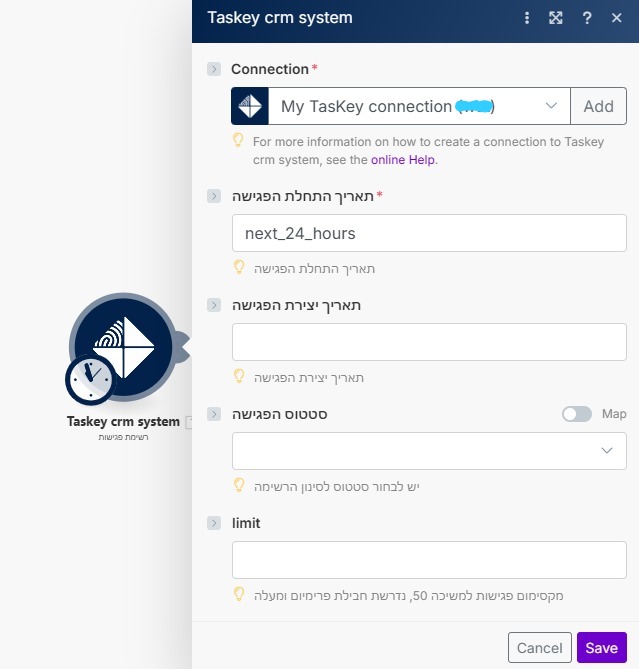The width and height of the screenshot is (639, 669).
Task: Click the Add connection button
Action: coord(598,106)
